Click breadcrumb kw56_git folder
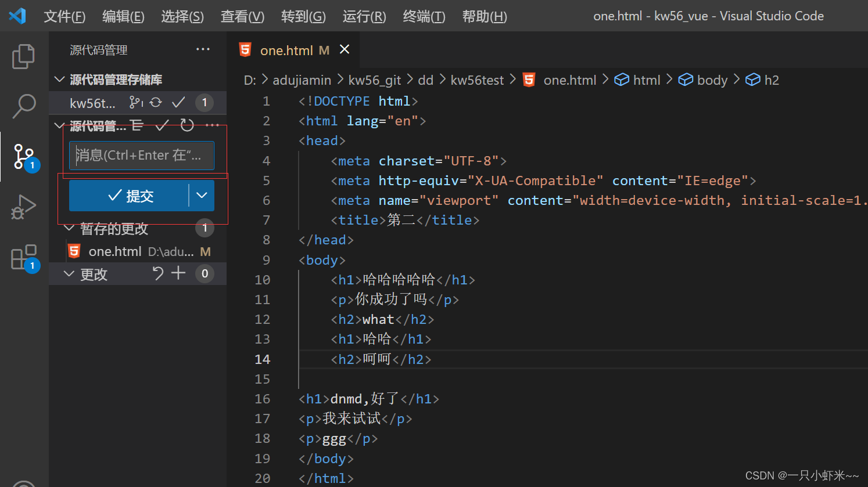 point(375,80)
